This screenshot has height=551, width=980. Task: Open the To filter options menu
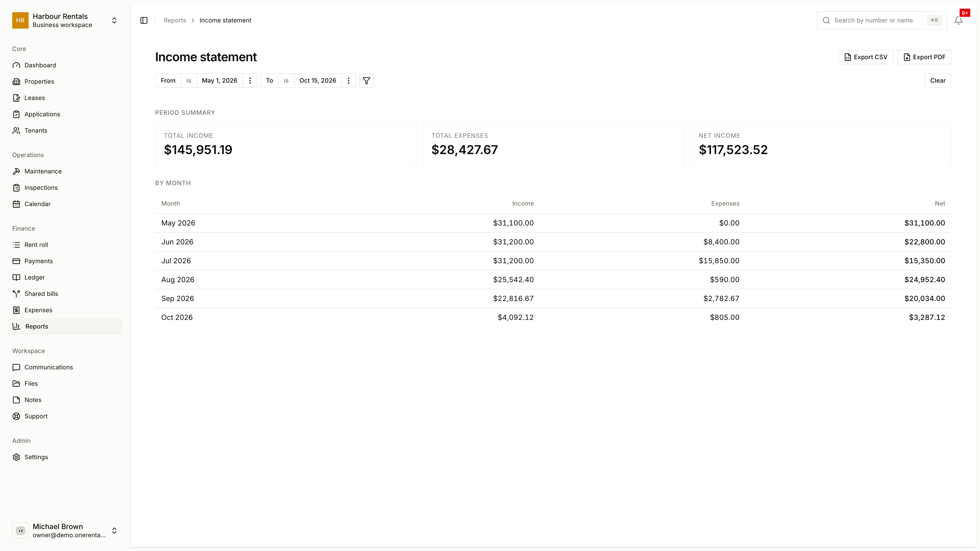pos(348,81)
